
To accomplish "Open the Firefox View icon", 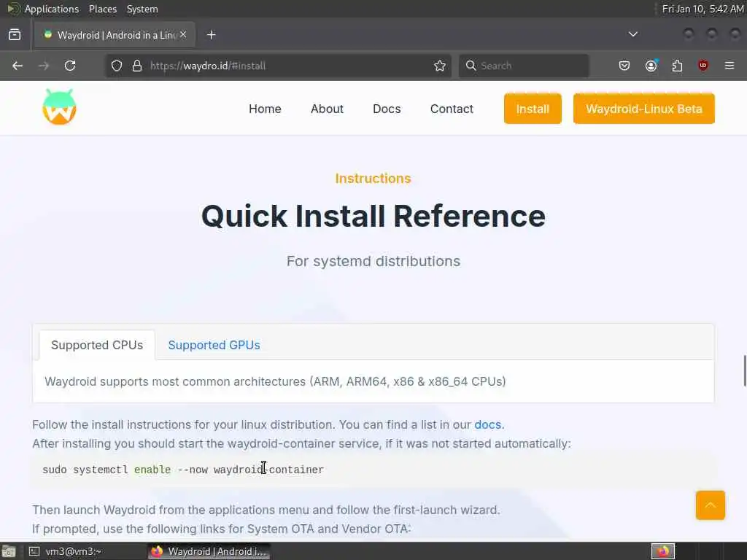I will coord(15,35).
